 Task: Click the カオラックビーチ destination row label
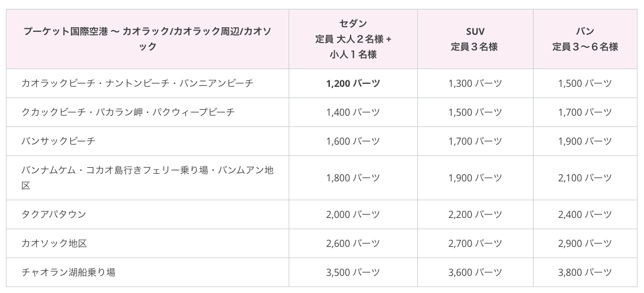coord(137,83)
